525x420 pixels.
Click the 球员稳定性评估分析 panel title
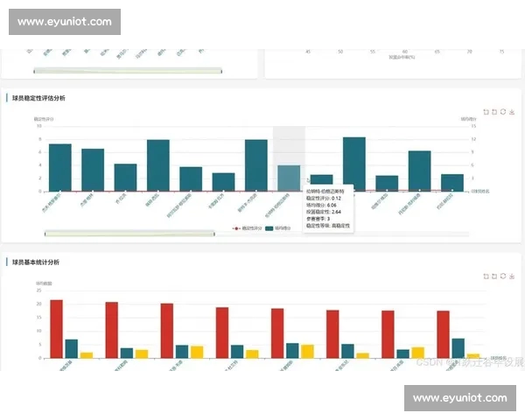38,98
